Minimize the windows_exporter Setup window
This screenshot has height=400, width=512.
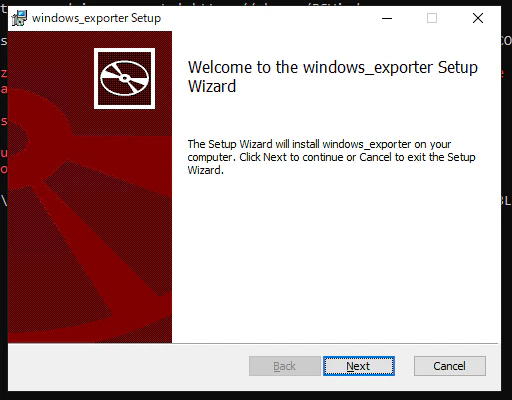(x=387, y=18)
